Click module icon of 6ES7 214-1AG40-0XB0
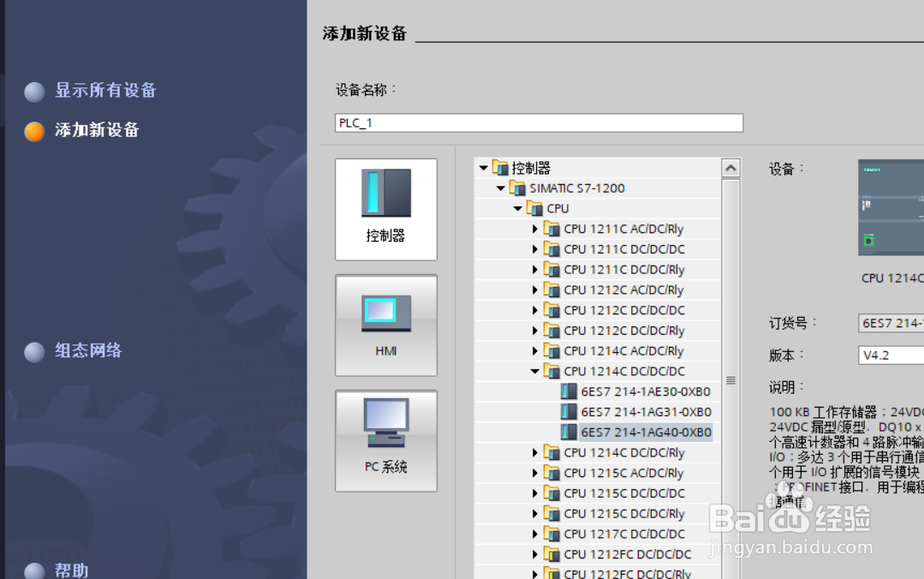The height and width of the screenshot is (579, 924). [x=569, y=433]
